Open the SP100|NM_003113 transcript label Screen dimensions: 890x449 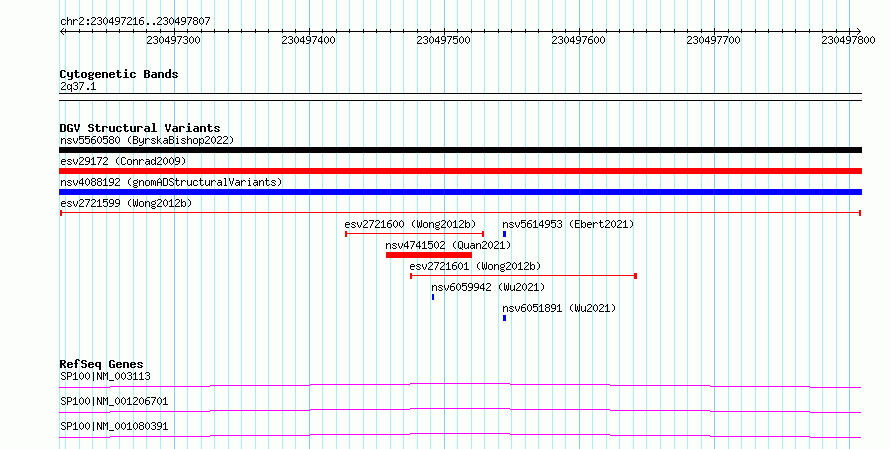click(x=106, y=376)
